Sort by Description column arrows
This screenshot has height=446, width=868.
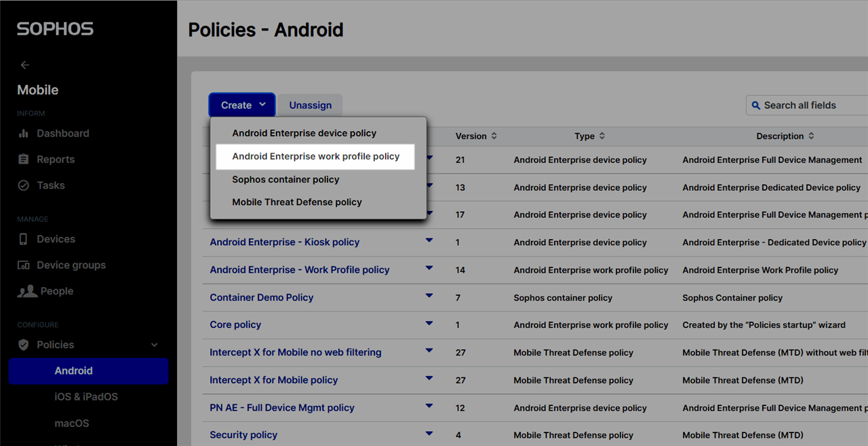coord(811,136)
